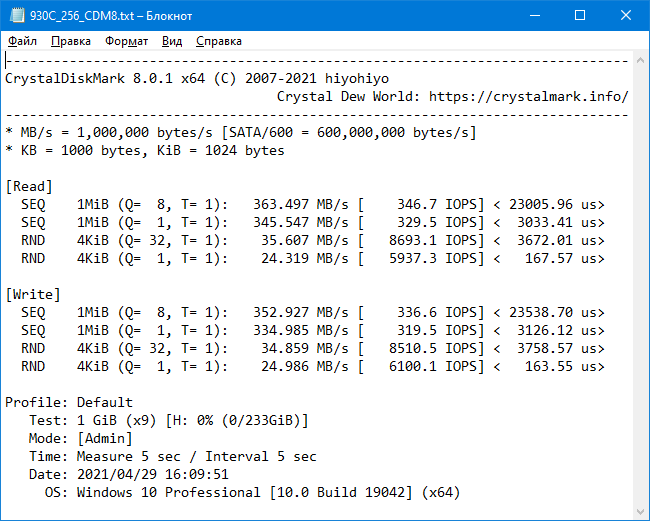Click the https://crystalmark.info/ URL text

point(529,97)
